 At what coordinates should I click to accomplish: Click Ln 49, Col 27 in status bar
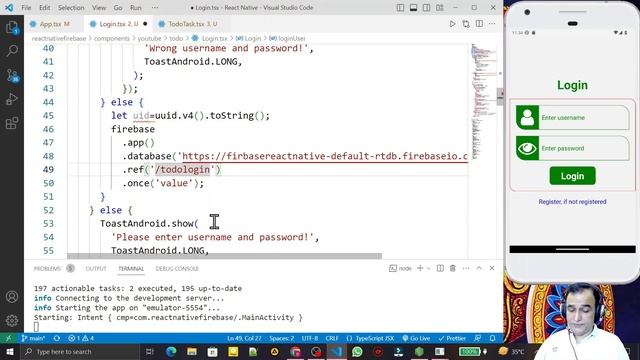pos(244,338)
